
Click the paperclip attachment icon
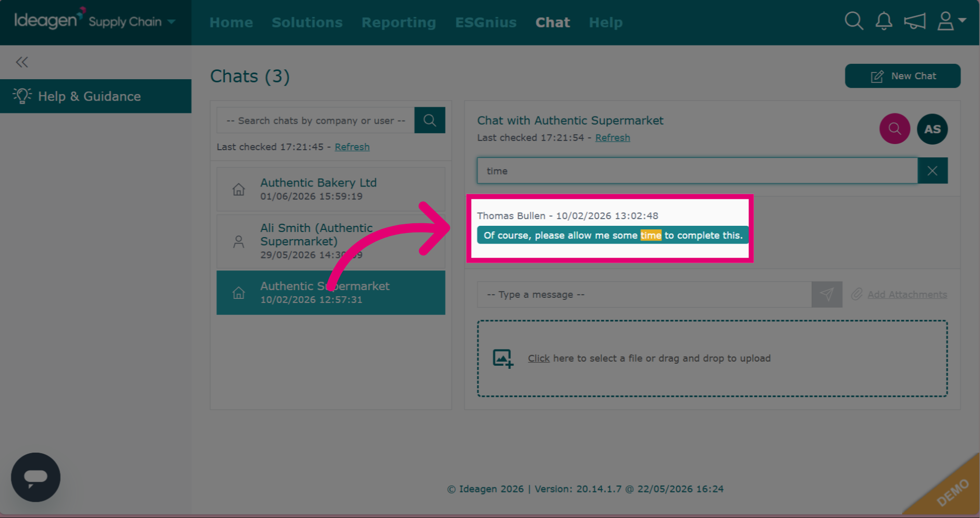coord(857,294)
